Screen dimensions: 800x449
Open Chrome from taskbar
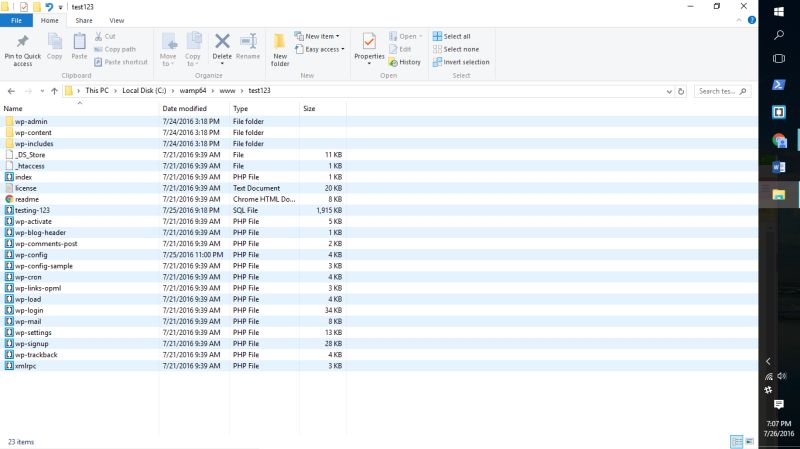point(779,140)
